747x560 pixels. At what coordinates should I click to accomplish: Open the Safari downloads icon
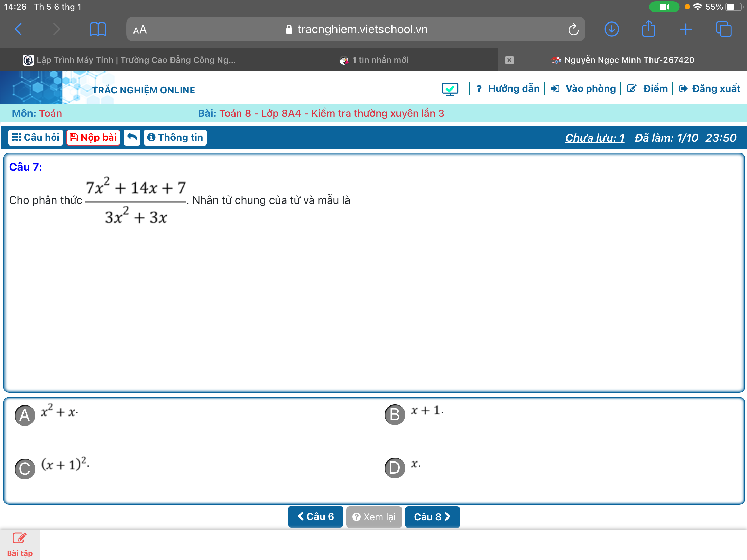[611, 29]
